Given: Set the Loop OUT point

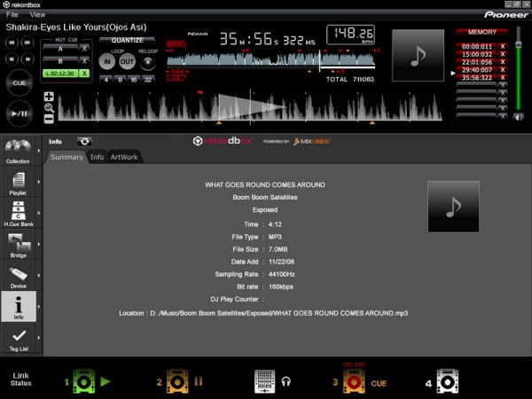Looking at the screenshot, I should [127, 62].
